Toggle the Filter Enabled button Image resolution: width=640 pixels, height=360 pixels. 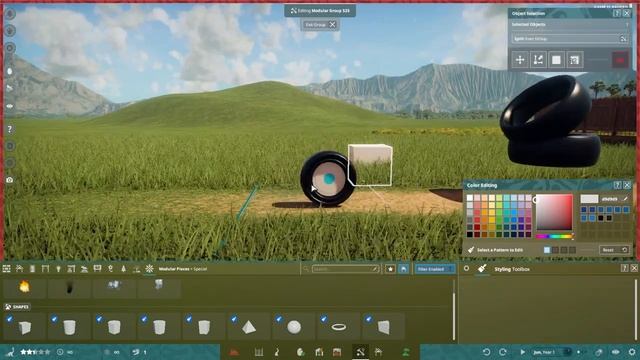435,269
